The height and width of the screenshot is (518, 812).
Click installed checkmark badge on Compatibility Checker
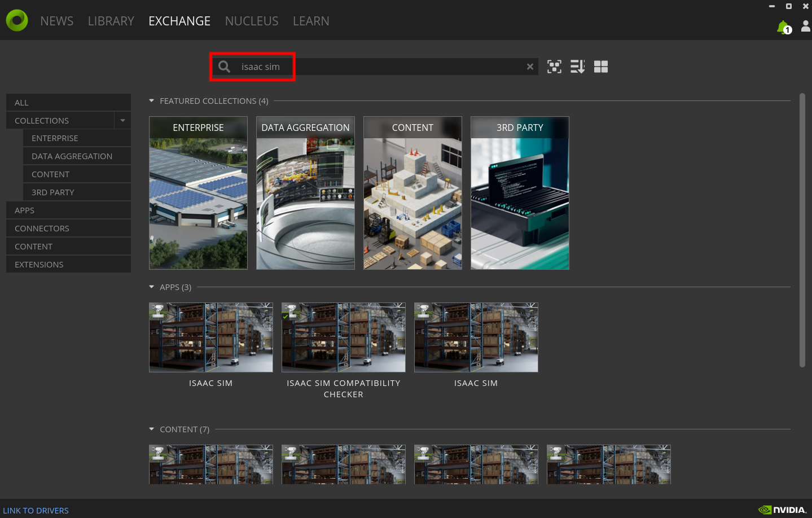286,317
